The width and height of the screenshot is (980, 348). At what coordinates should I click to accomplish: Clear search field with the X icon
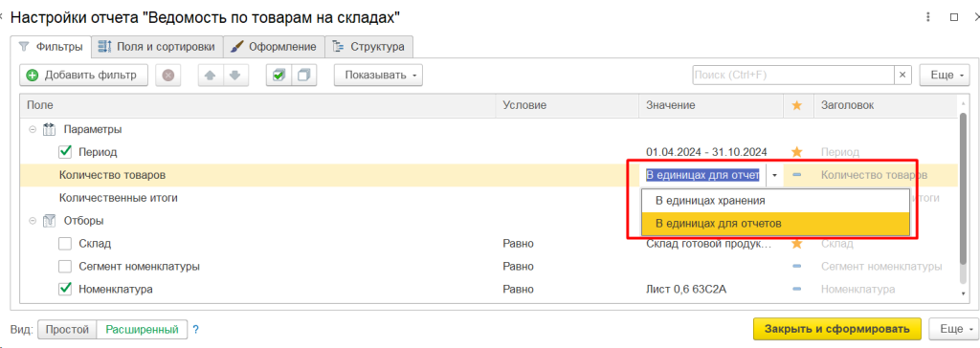[x=902, y=75]
